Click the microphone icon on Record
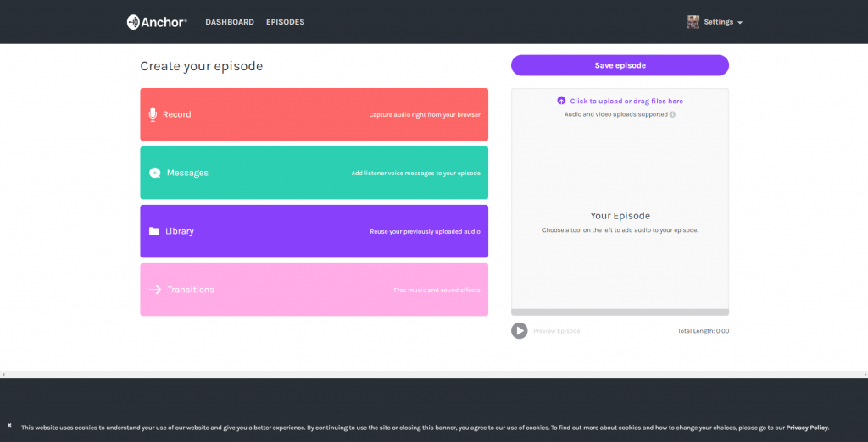 tap(153, 114)
